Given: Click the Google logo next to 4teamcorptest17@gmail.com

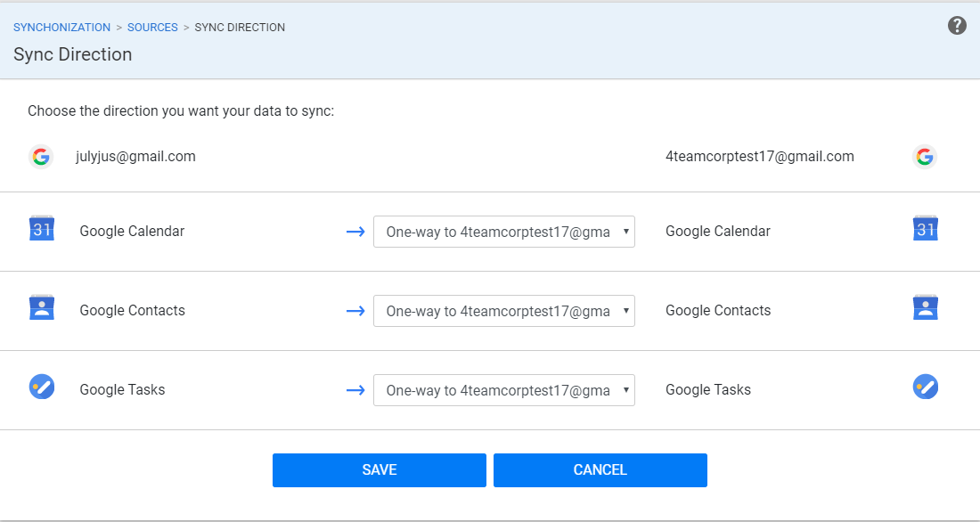Looking at the screenshot, I should coord(925,156).
